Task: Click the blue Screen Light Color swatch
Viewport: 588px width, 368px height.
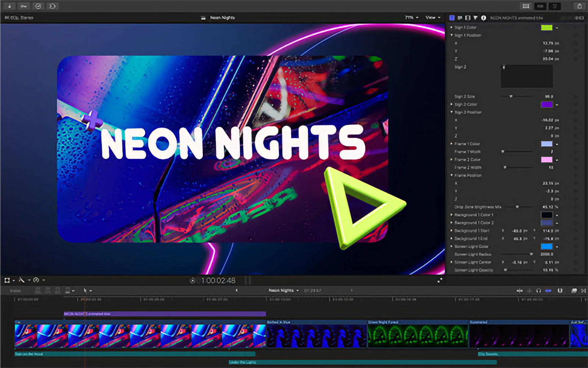Action: point(546,247)
